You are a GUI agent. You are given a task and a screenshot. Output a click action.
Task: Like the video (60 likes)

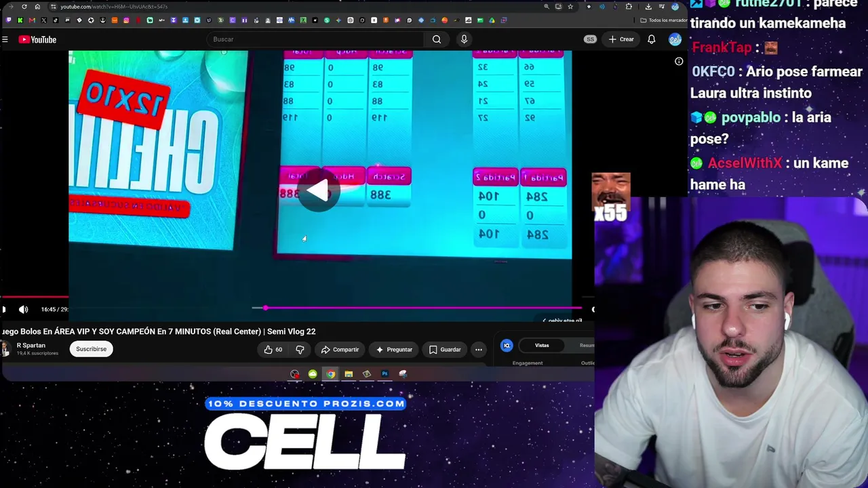point(273,350)
